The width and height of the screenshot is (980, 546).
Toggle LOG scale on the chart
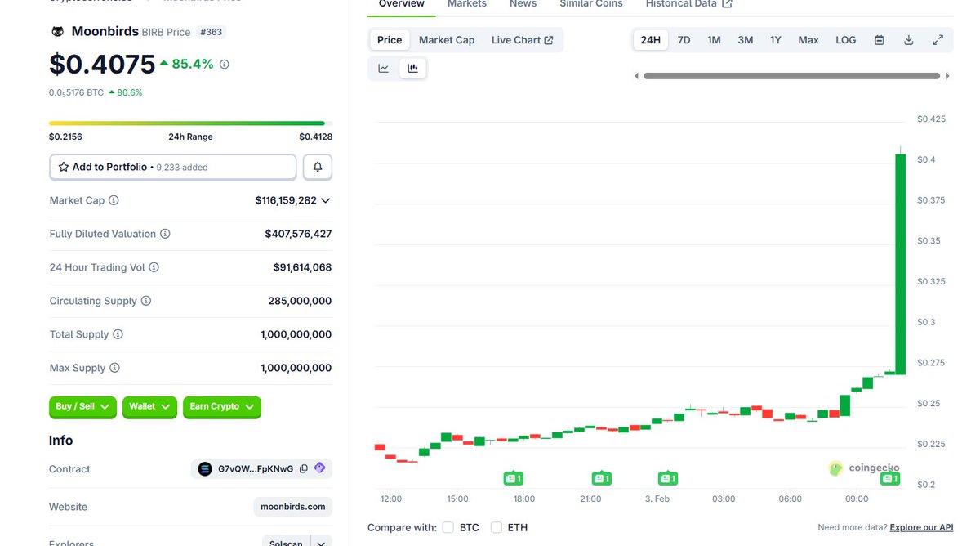point(846,40)
